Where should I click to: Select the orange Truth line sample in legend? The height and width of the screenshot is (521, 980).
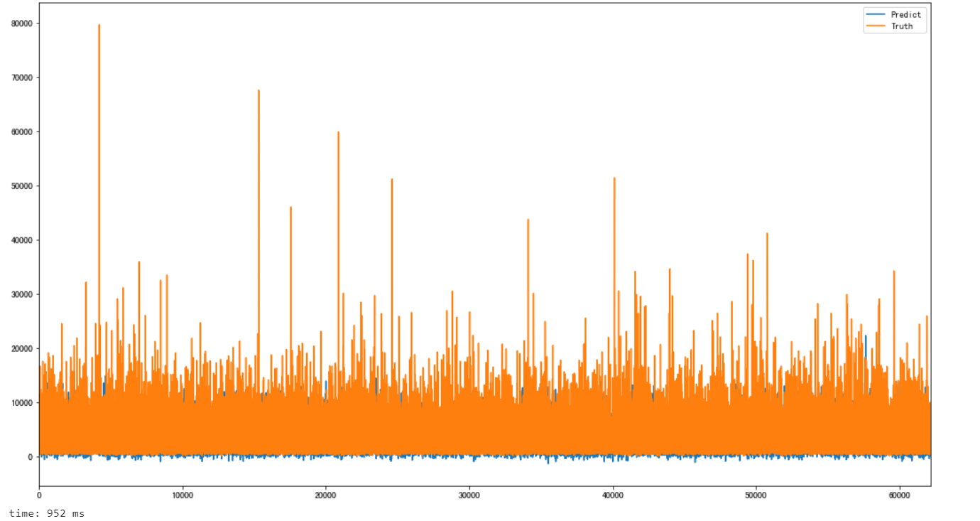(x=876, y=26)
